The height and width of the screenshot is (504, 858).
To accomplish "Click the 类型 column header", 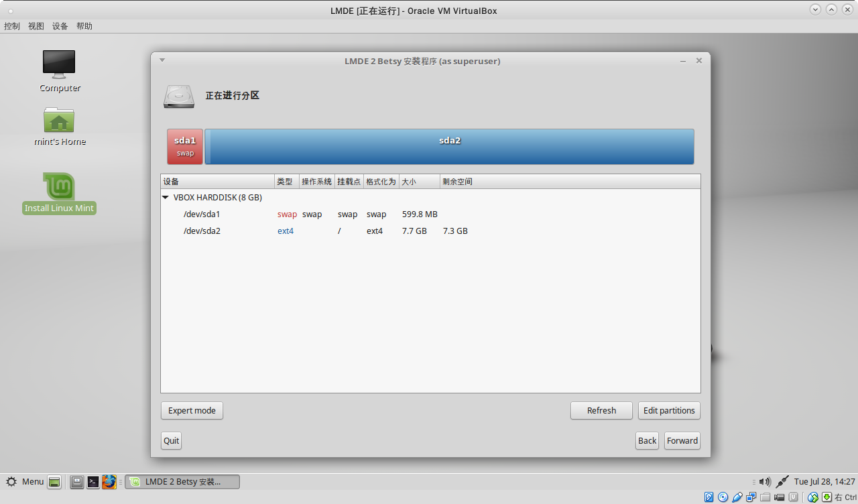I will tap(287, 182).
